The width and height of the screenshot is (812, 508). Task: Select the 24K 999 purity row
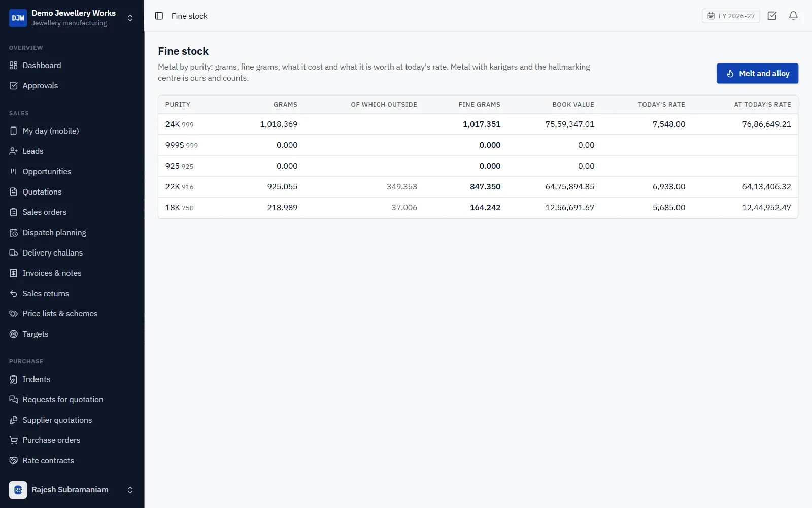coord(478,124)
